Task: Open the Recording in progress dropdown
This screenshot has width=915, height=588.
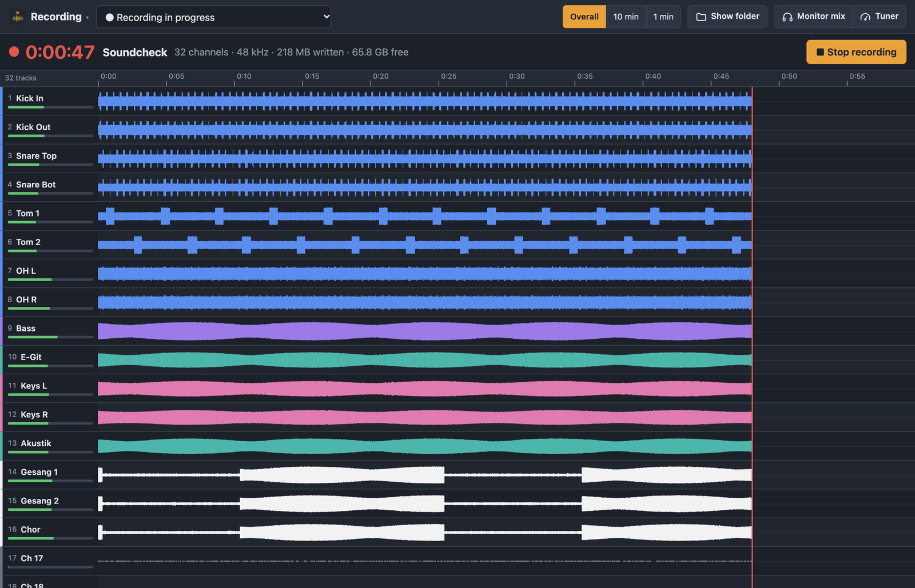Action: coord(213,17)
